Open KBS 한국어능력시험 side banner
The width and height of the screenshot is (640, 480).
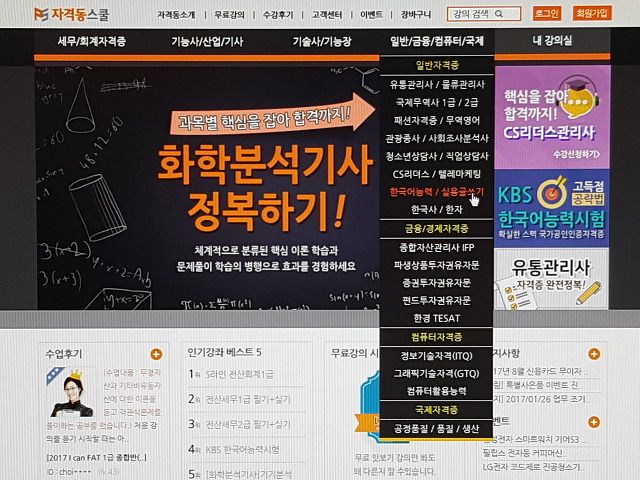point(552,209)
